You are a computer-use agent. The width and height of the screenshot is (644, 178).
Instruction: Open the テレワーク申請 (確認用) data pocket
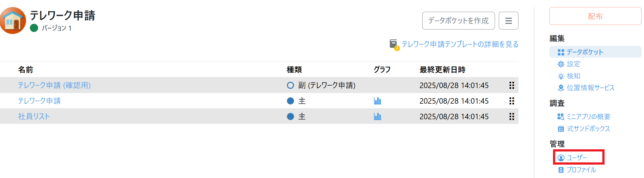tap(54, 85)
